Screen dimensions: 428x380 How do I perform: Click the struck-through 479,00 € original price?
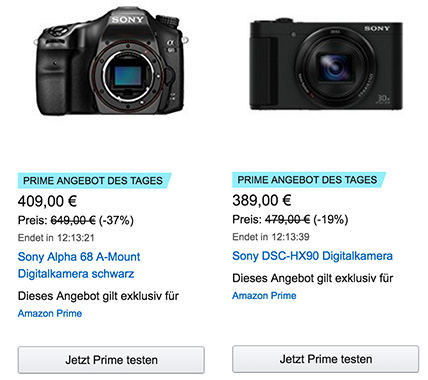pos(287,220)
